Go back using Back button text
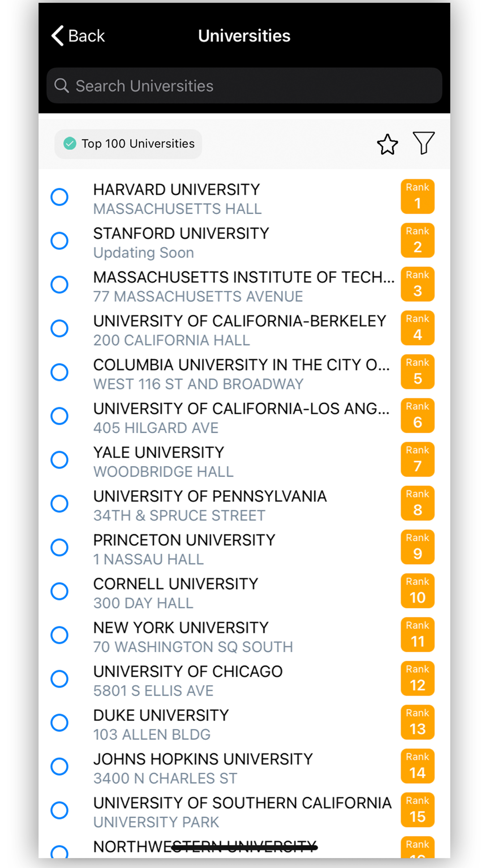The image size is (488, 868). pos(86,36)
